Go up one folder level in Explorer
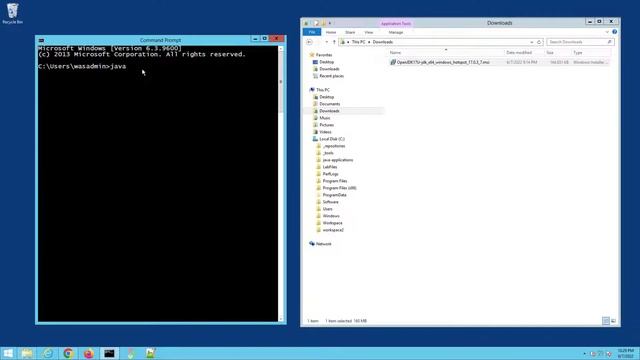This screenshot has width=640, height=360. 334,42
